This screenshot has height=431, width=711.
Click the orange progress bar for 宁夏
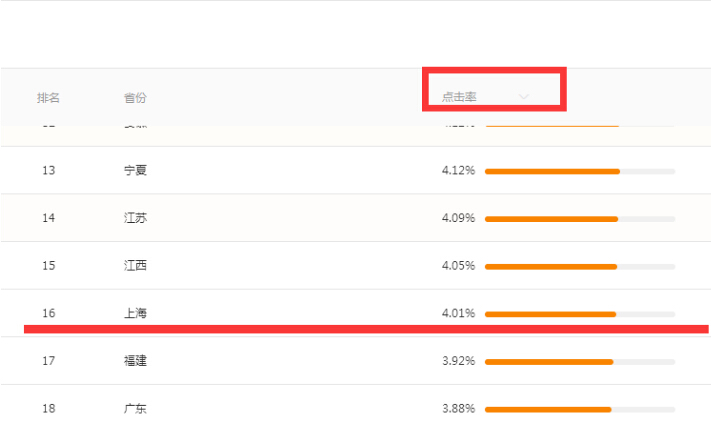[552, 171]
